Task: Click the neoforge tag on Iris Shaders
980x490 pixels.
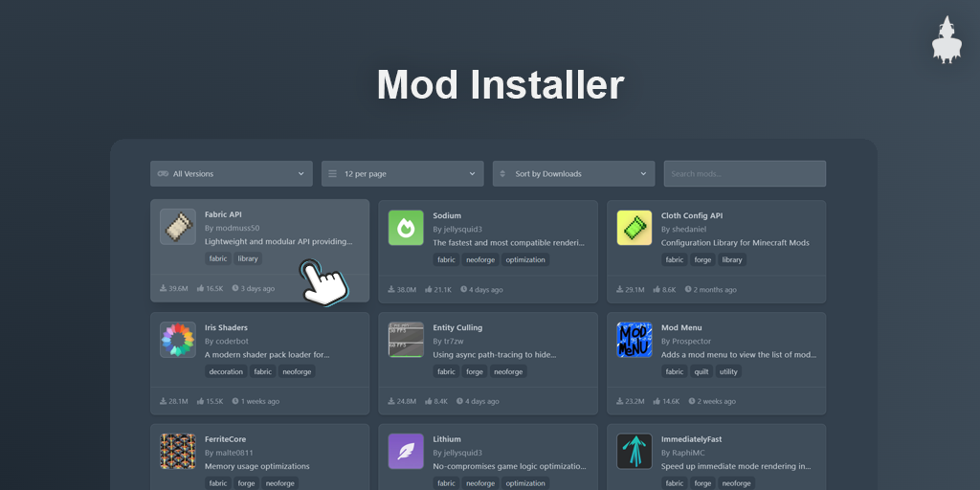Action: coord(297,372)
